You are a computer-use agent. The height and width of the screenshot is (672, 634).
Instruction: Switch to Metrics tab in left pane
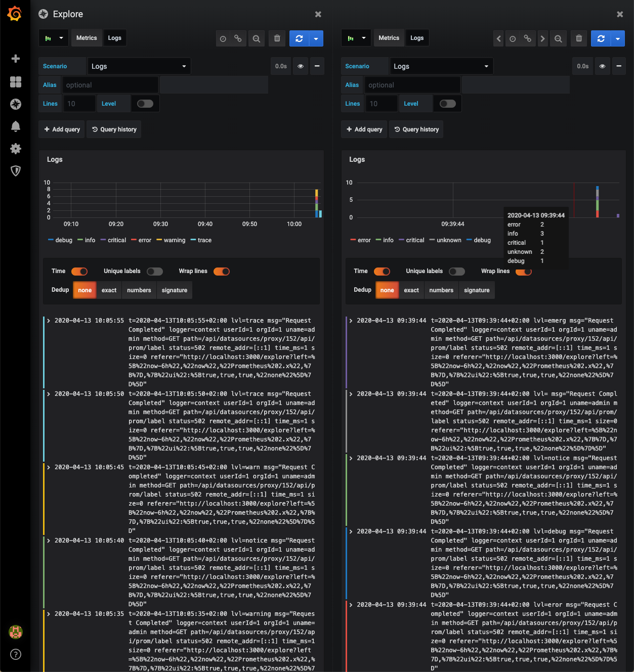click(x=87, y=38)
